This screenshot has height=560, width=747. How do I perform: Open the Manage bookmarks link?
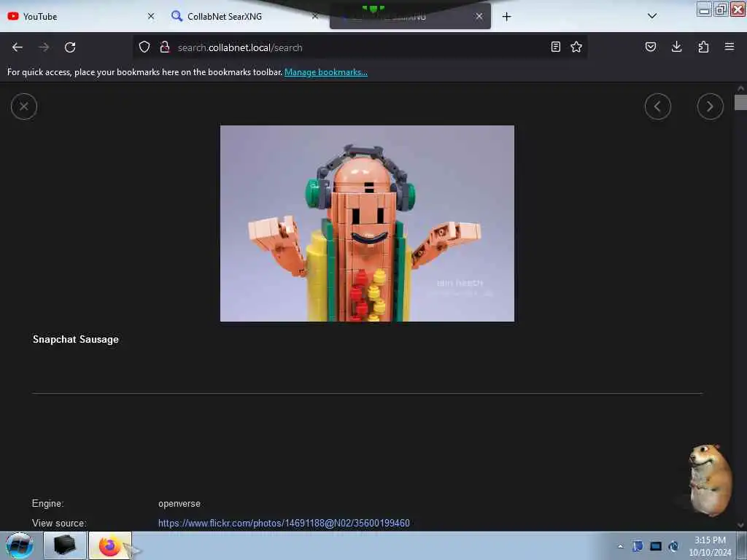(x=326, y=72)
